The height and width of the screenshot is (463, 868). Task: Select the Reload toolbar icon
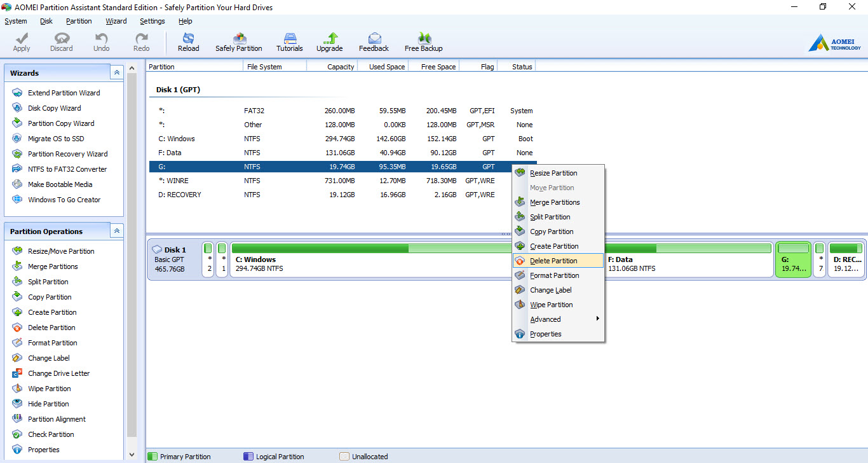click(x=188, y=41)
